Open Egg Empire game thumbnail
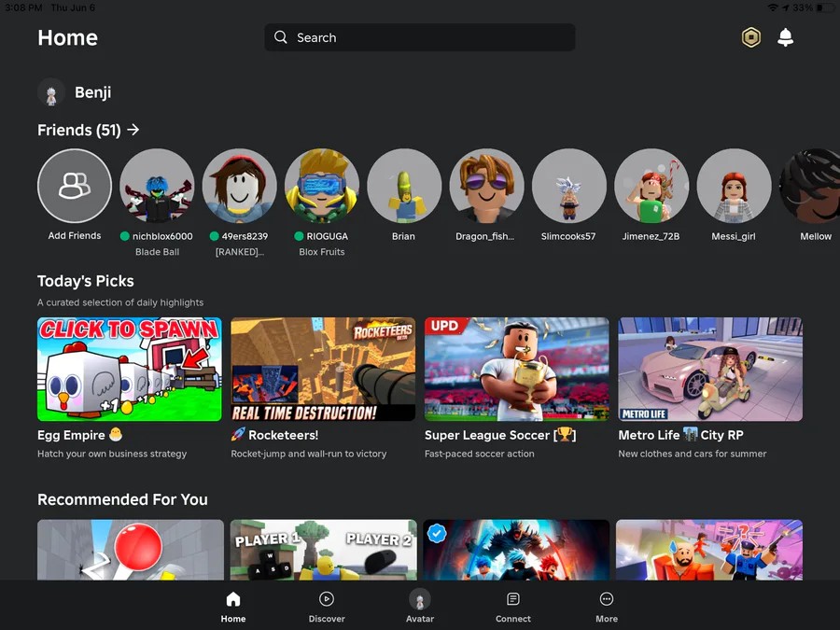840x630 pixels. [x=130, y=369]
